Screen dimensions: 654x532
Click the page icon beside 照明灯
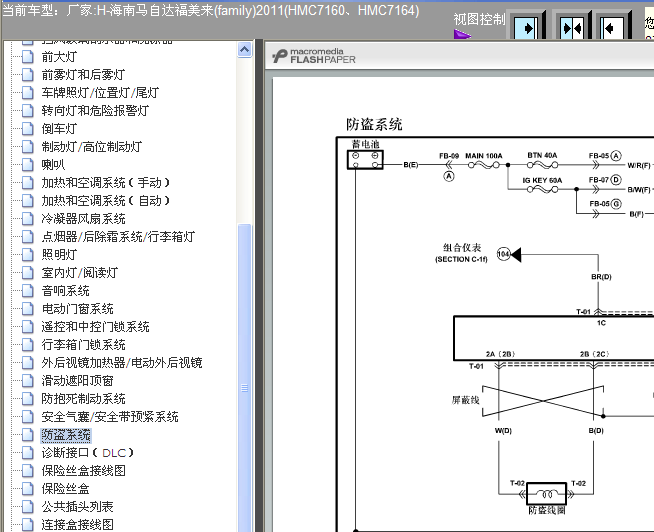(28, 255)
